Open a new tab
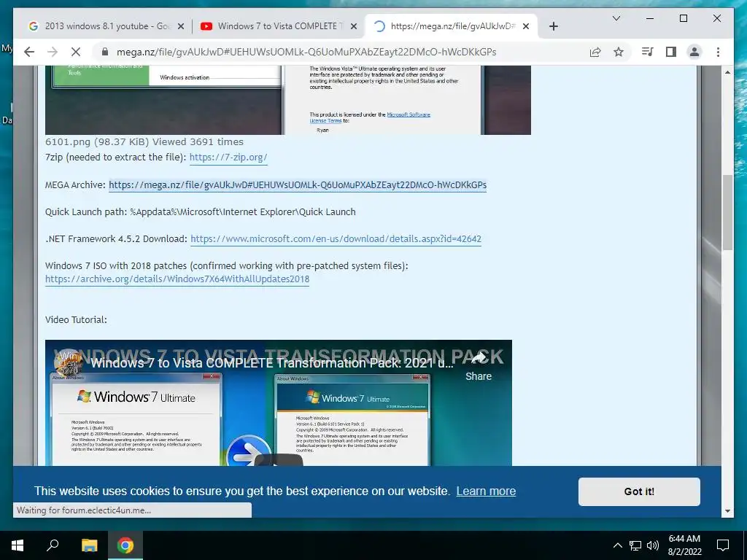This screenshot has height=560, width=747. (x=553, y=27)
